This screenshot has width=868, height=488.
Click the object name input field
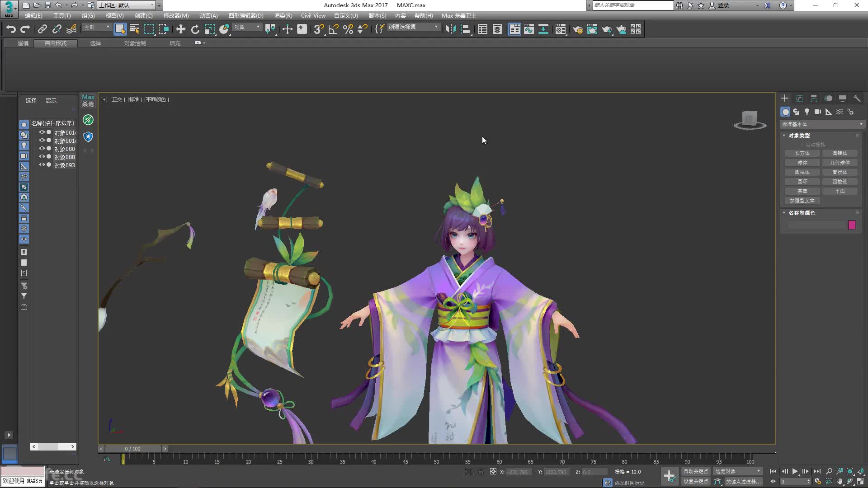(x=816, y=225)
